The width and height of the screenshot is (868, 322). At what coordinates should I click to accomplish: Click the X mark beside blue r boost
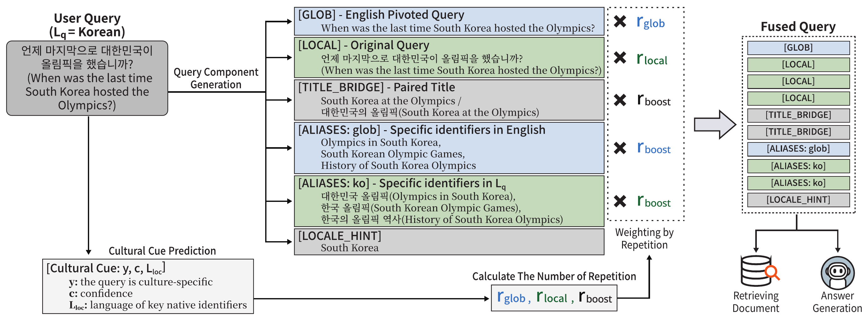pyautogui.click(x=620, y=148)
